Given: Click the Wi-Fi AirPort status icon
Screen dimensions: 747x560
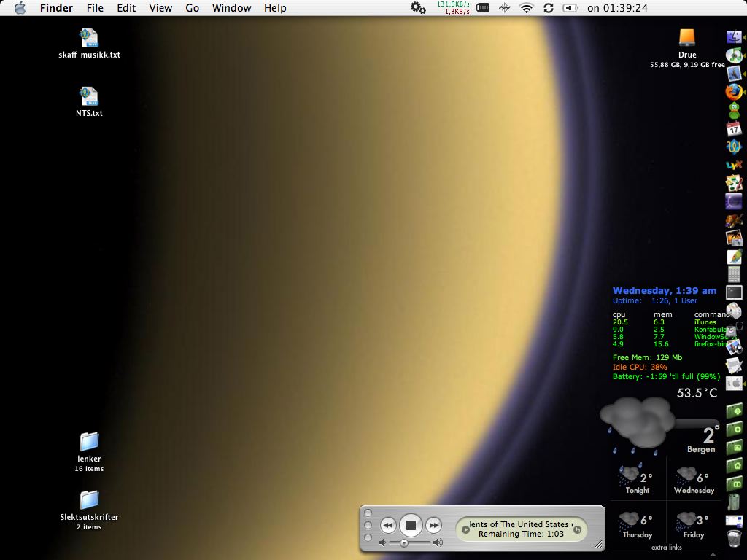Looking at the screenshot, I should point(526,8).
